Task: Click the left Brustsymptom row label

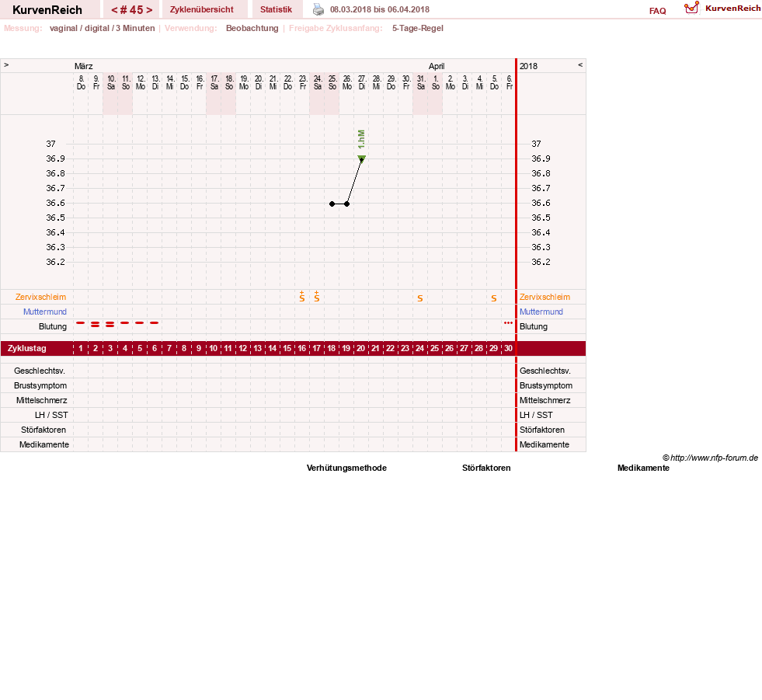Action: [40, 385]
